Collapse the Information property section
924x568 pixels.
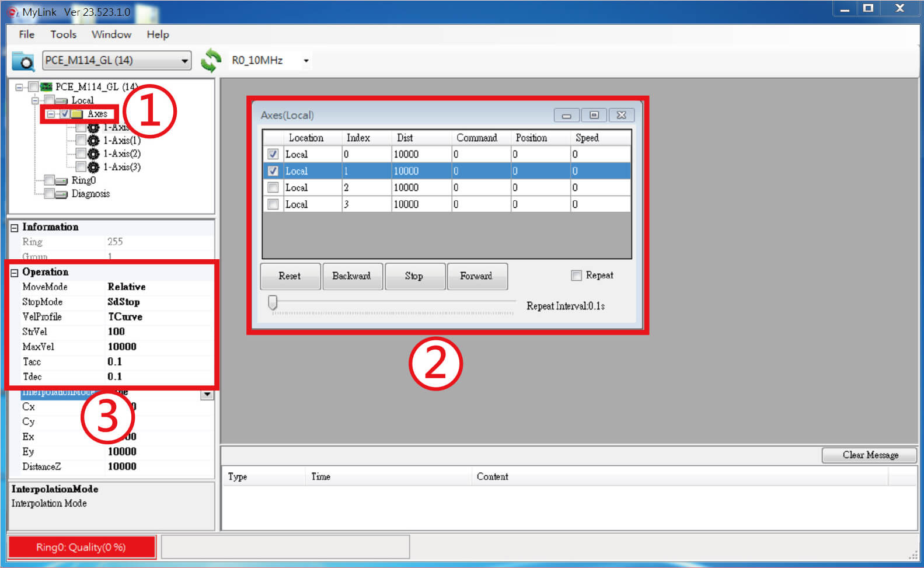pos(15,228)
